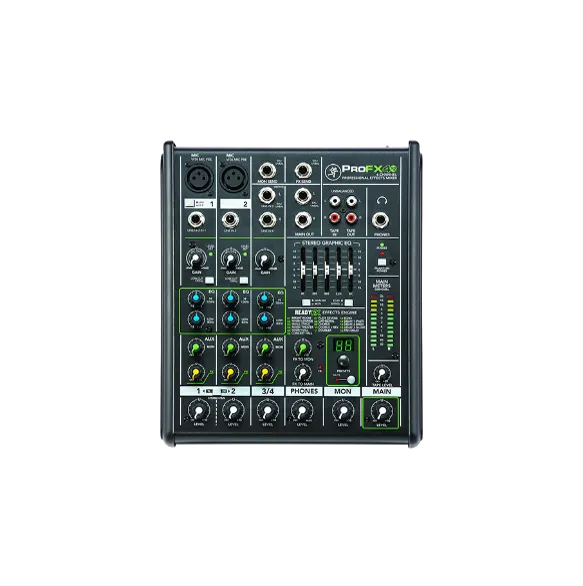Click the Tape Level knob

pos(382,373)
